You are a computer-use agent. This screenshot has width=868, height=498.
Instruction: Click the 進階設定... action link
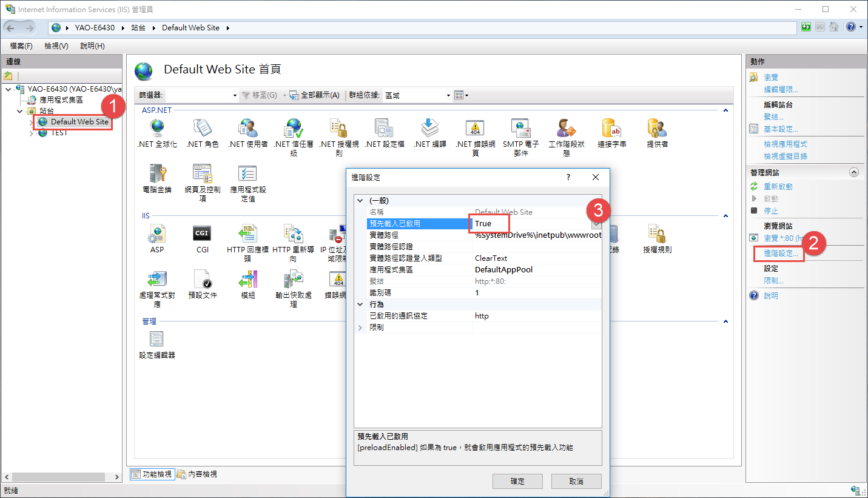pyautogui.click(x=781, y=254)
